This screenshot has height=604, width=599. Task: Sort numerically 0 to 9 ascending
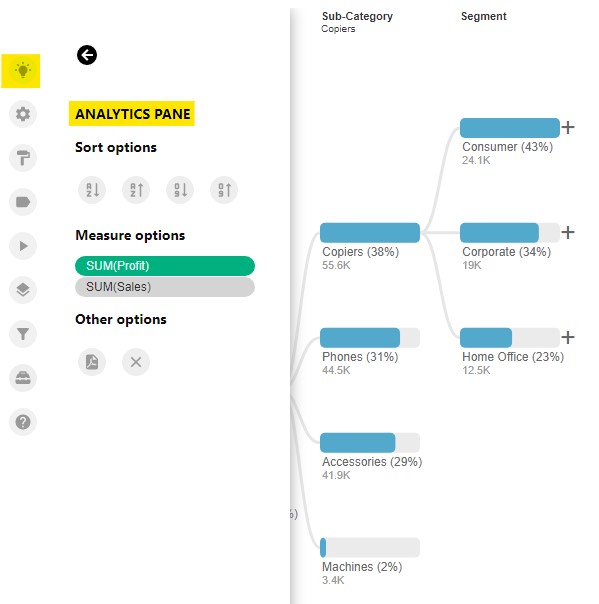pos(224,190)
